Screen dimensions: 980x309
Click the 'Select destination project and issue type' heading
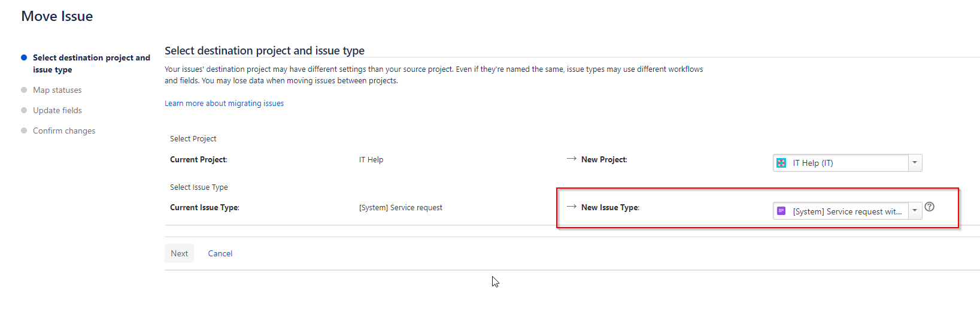tap(265, 50)
